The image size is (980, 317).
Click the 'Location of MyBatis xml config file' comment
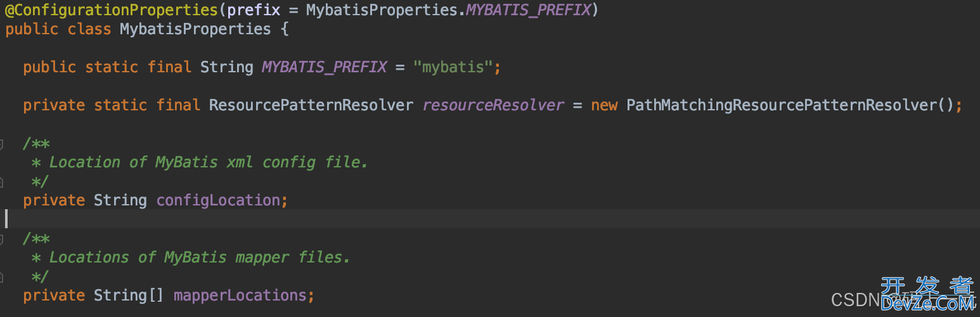[x=209, y=162]
